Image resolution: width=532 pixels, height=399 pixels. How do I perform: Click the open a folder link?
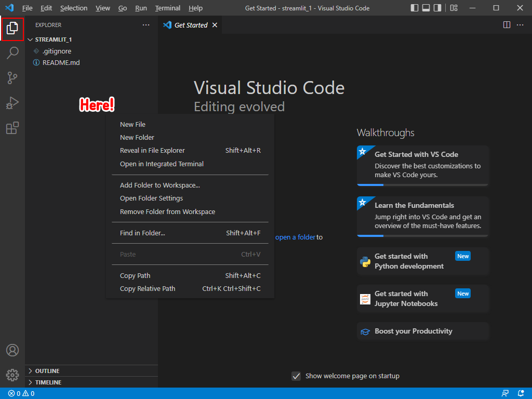coord(295,237)
